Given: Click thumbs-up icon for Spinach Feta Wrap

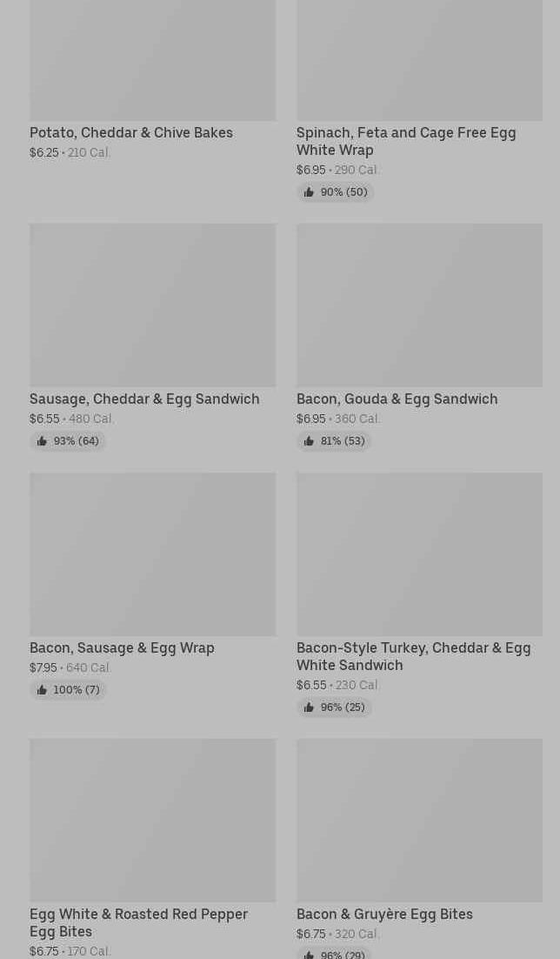Looking at the screenshot, I should click(309, 192).
